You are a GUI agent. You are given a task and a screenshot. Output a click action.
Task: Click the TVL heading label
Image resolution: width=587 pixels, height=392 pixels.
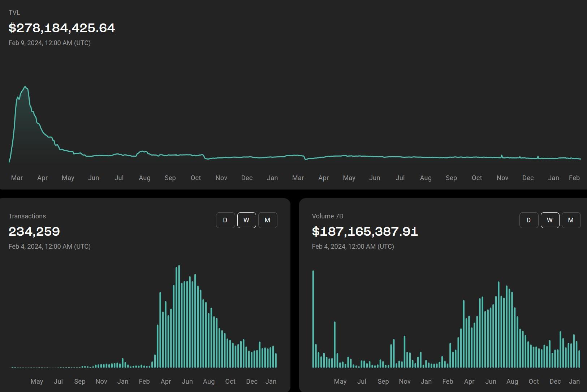point(14,13)
